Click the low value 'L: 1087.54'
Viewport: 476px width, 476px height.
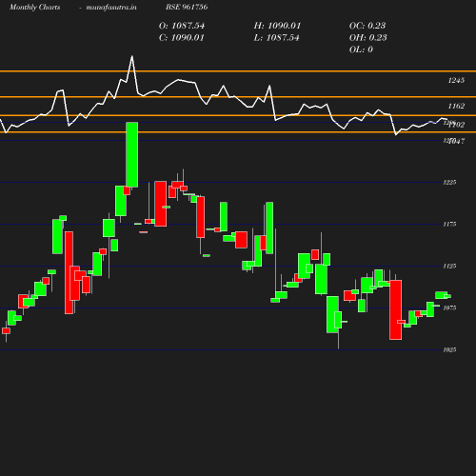pyautogui.click(x=276, y=38)
